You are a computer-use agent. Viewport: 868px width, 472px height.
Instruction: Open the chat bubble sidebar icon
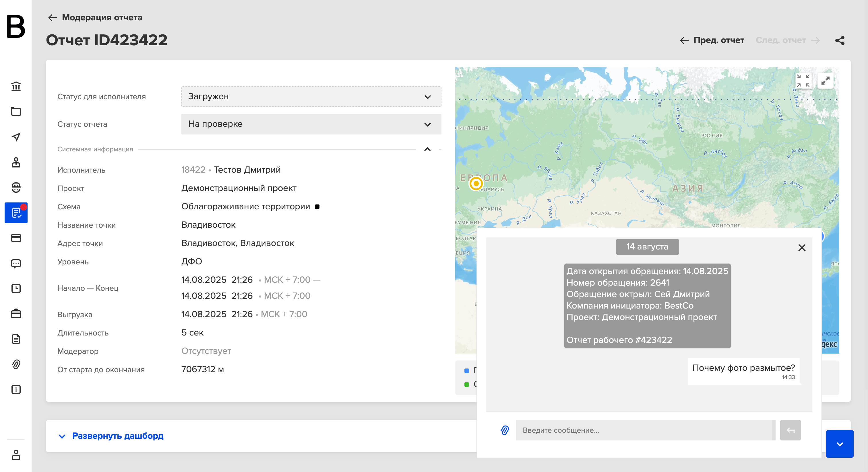click(16, 263)
